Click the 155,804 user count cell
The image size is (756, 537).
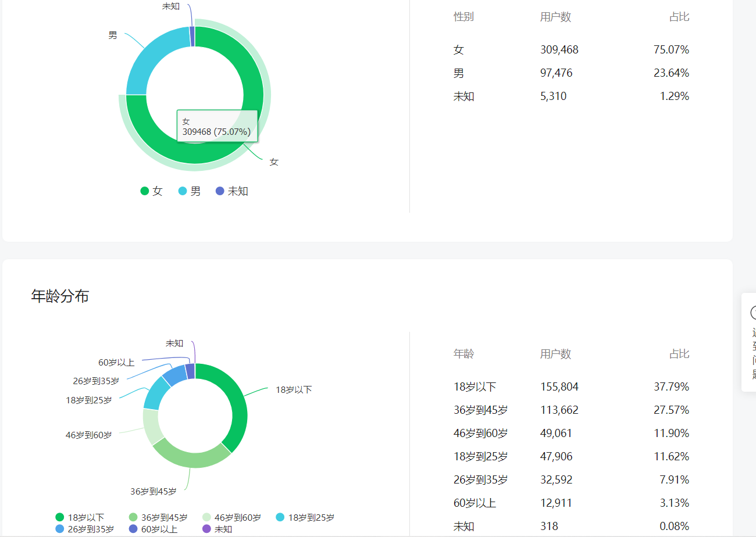(x=559, y=387)
